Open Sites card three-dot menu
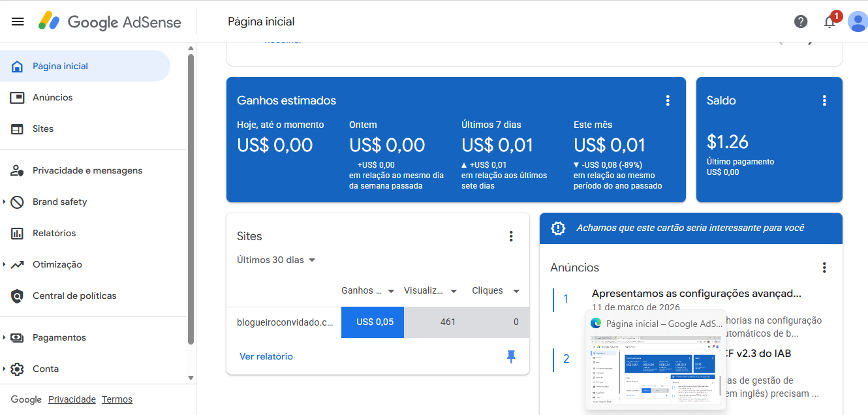Viewport: 868px width, 415px height. [x=511, y=236]
